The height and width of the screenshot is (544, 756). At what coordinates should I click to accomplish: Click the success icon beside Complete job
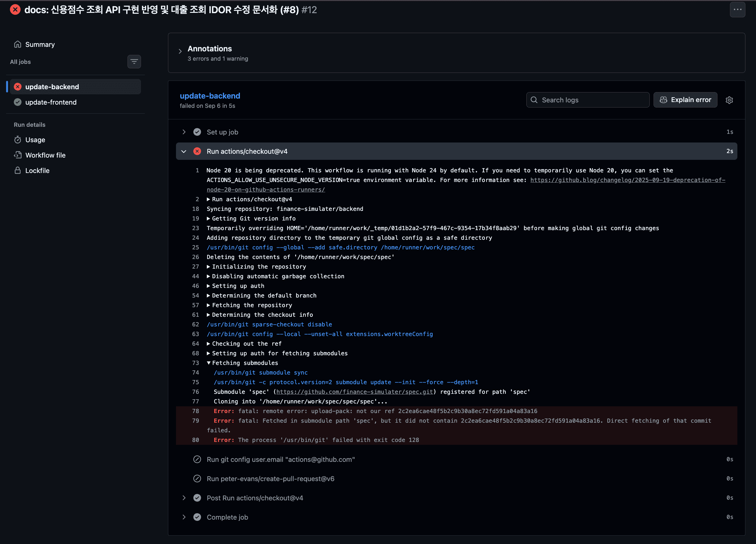[x=197, y=517]
